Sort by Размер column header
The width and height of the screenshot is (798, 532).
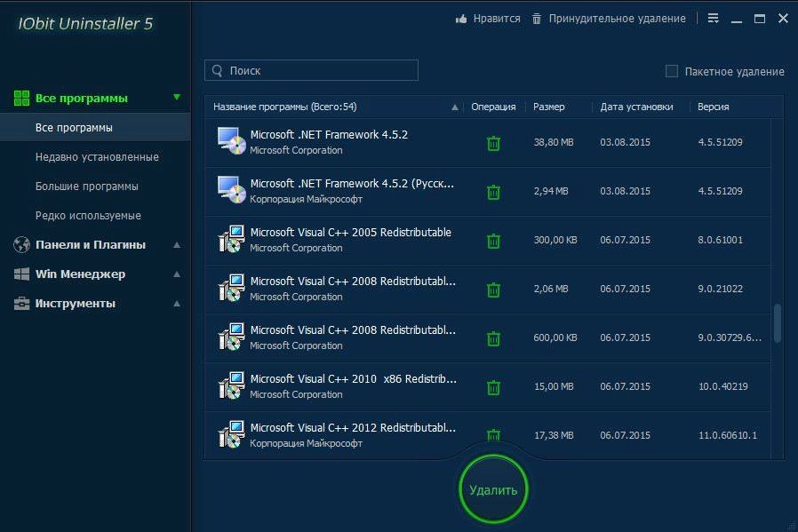pos(548,107)
